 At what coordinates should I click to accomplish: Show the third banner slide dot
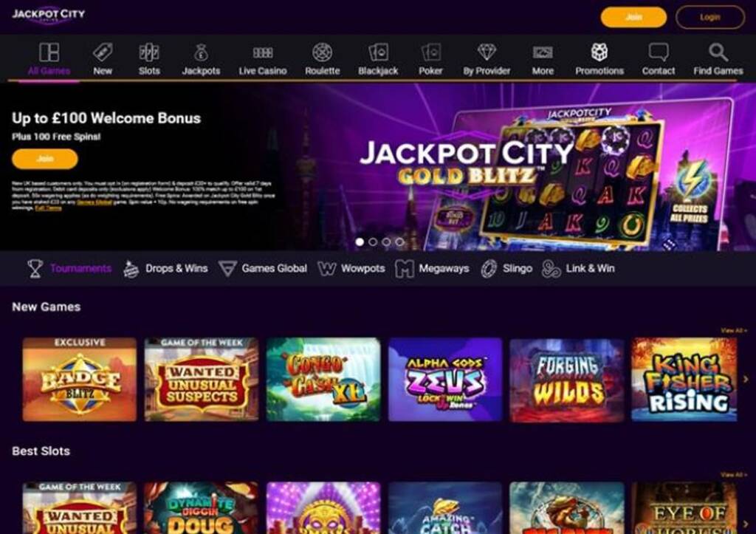coord(386,242)
